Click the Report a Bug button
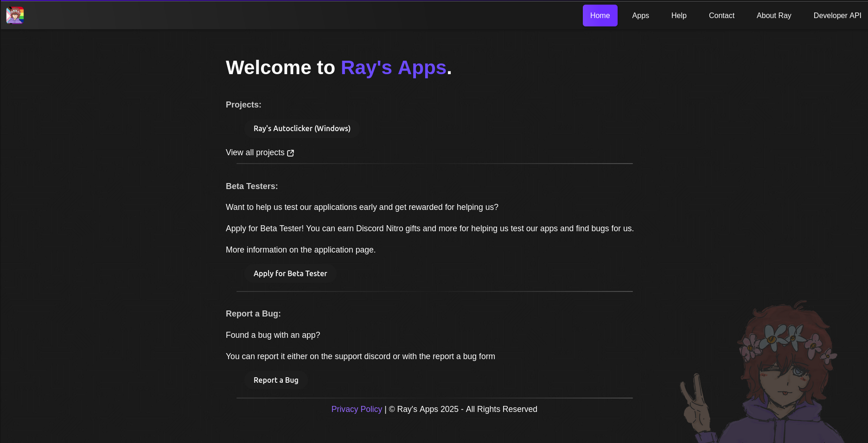 click(276, 380)
